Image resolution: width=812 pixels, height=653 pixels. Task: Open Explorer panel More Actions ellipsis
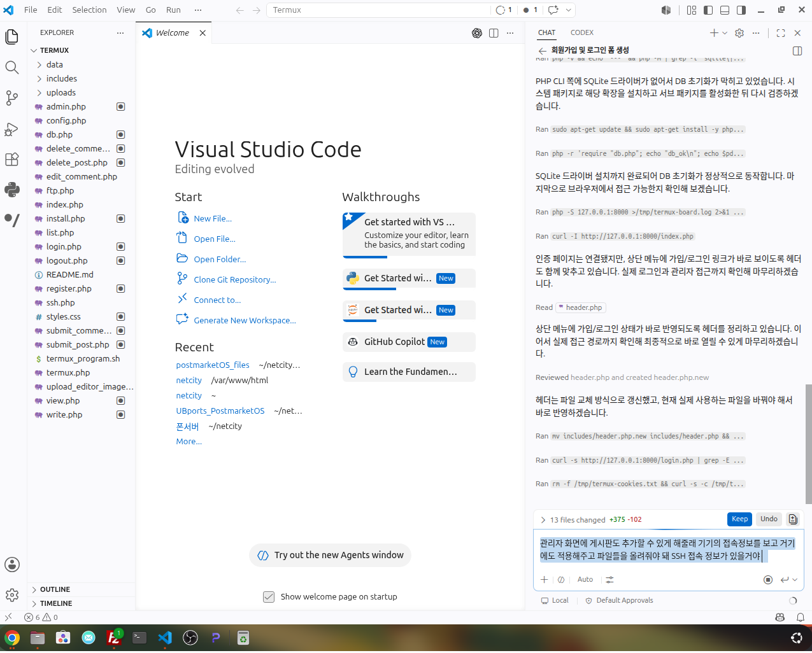(x=120, y=32)
